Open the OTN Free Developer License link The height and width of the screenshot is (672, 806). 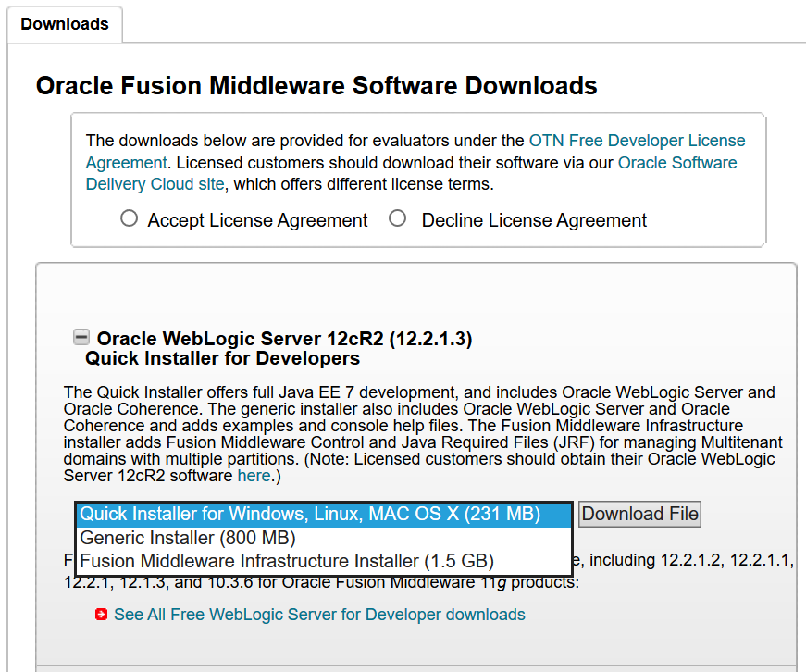click(x=637, y=141)
